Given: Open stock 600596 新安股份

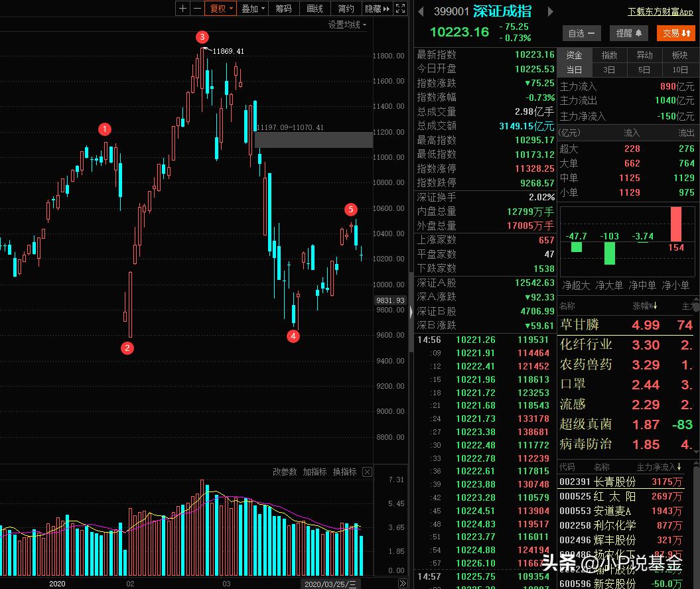Looking at the screenshot, I should click(x=621, y=584).
